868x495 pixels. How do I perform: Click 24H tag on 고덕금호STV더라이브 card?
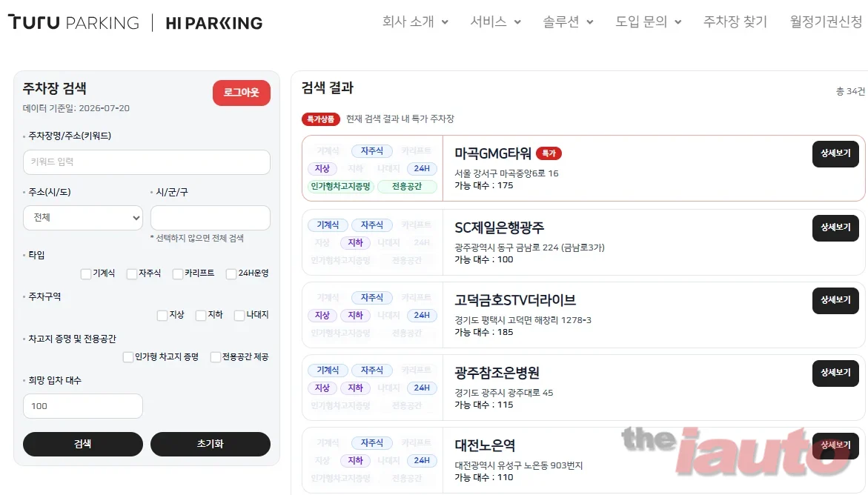pyautogui.click(x=422, y=315)
